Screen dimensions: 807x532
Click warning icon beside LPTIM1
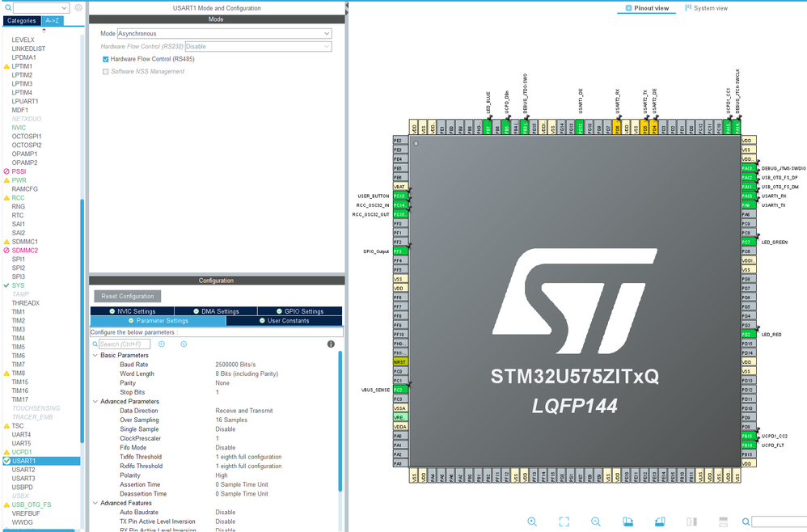pos(6,66)
